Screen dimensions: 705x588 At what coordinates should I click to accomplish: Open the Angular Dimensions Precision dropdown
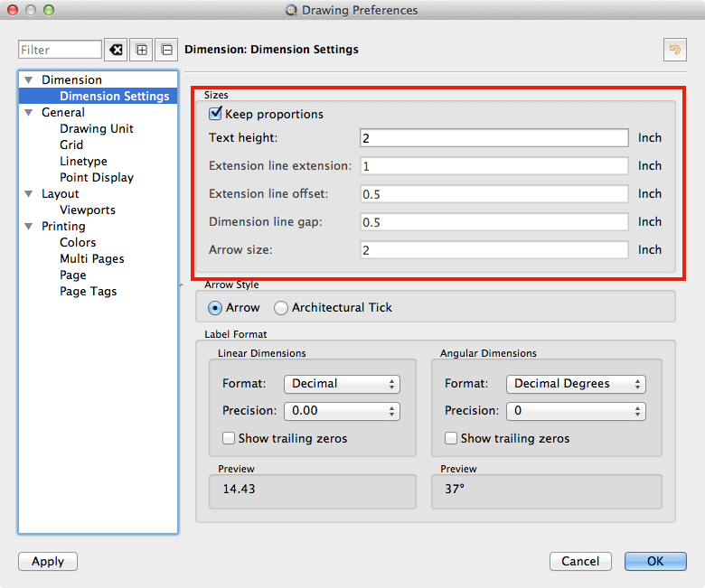576,411
